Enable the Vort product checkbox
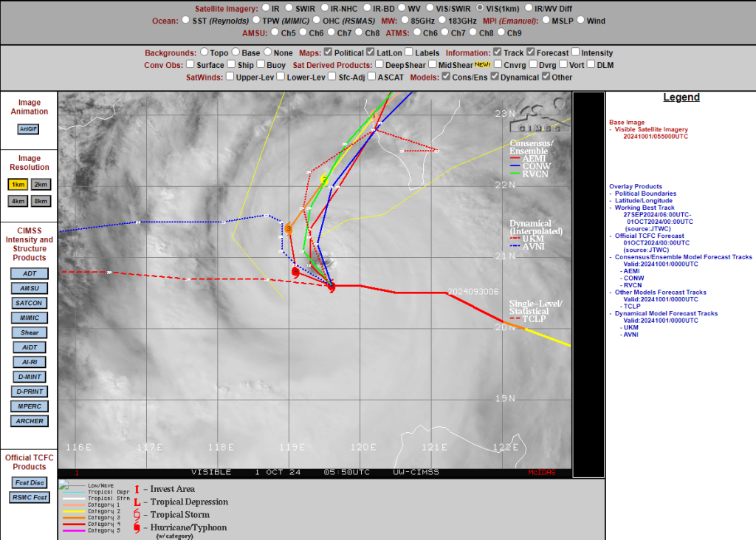The height and width of the screenshot is (540, 756). click(x=563, y=64)
